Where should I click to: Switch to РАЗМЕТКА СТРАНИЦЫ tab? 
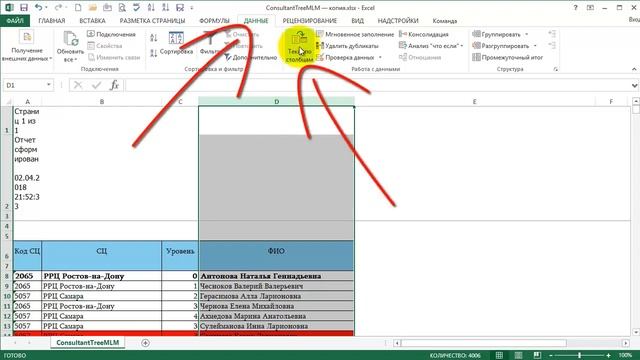pyautogui.click(x=152, y=20)
